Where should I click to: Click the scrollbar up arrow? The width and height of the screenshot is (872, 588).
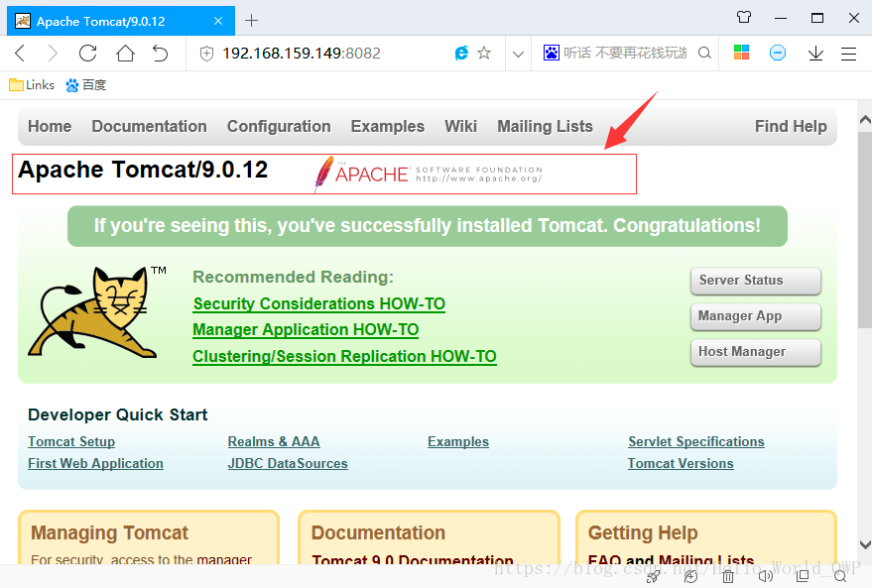click(865, 119)
